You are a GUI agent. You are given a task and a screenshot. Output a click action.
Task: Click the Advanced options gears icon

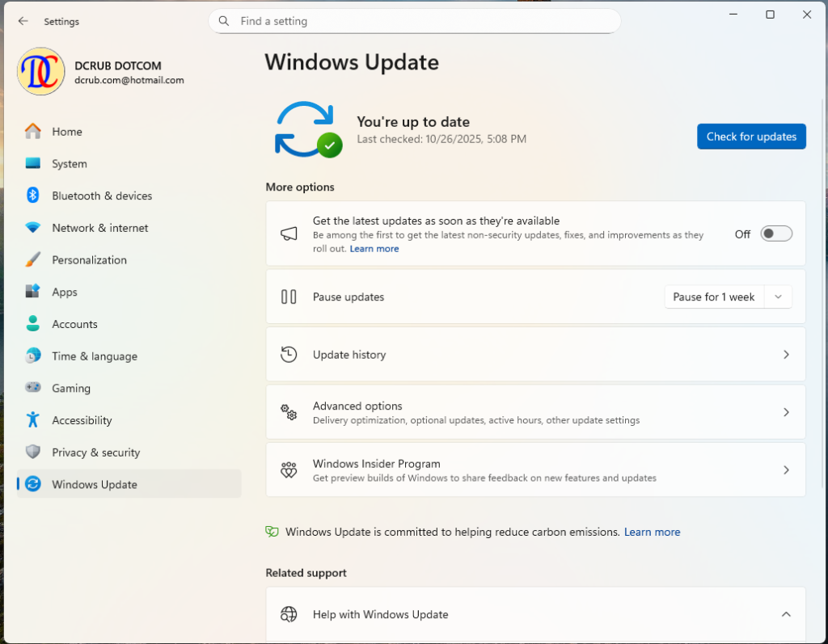[x=289, y=412]
